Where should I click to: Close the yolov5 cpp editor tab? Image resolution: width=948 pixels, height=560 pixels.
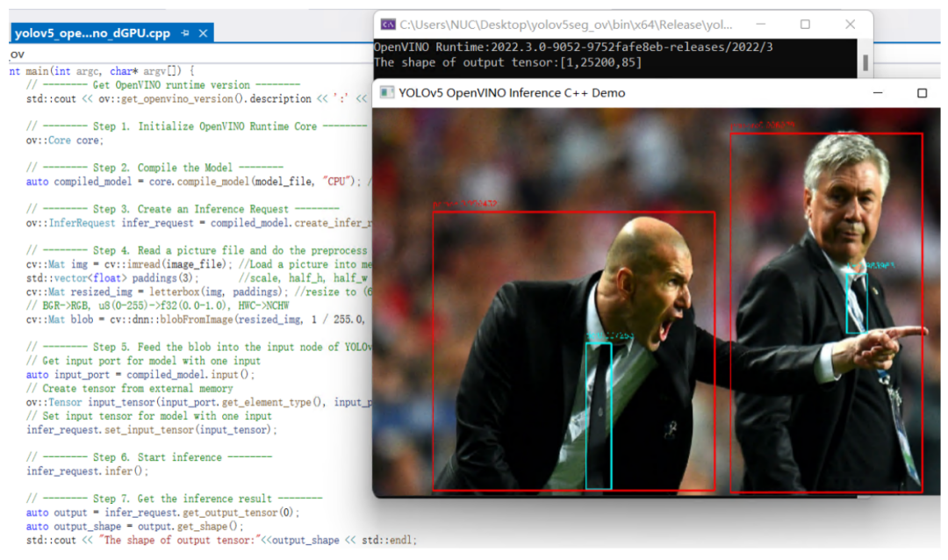pyautogui.click(x=203, y=33)
